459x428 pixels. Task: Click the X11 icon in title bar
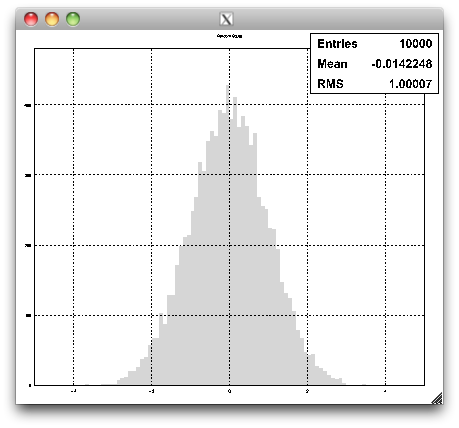point(226,19)
